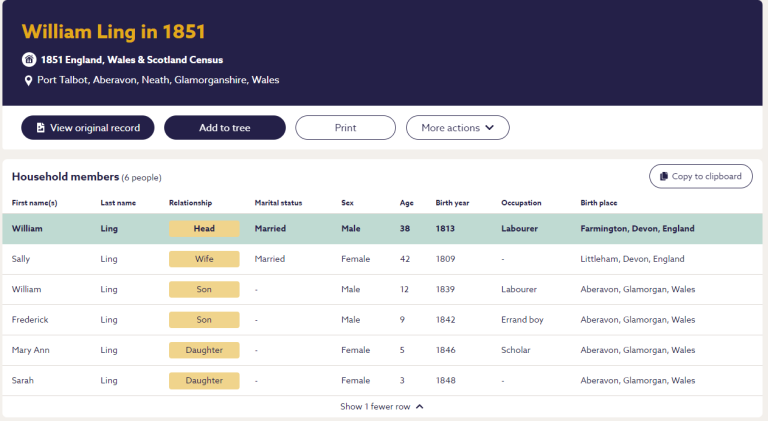
Task: Select the Frederick Ling household row
Action: [383, 320]
